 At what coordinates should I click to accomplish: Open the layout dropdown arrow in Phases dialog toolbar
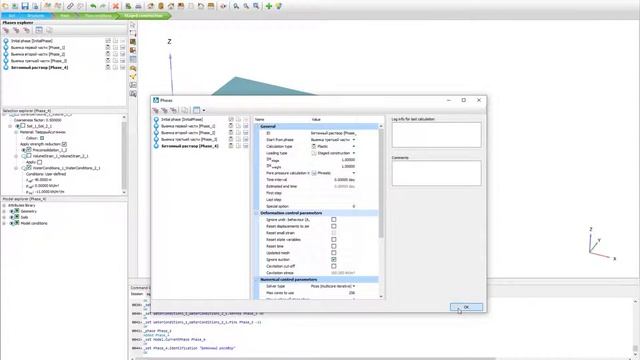(x=204, y=110)
